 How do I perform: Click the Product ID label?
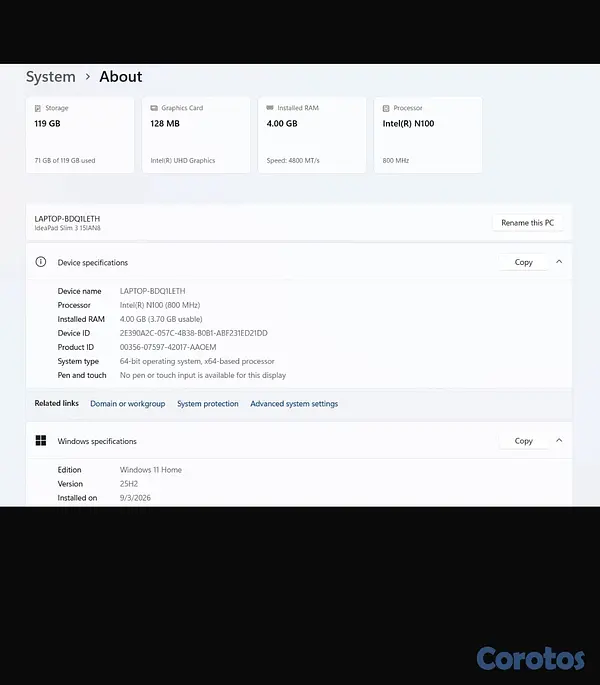pos(76,347)
